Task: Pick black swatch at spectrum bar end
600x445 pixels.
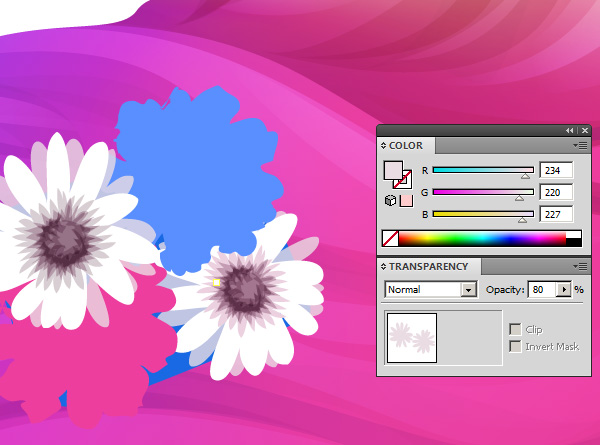Action: (573, 242)
